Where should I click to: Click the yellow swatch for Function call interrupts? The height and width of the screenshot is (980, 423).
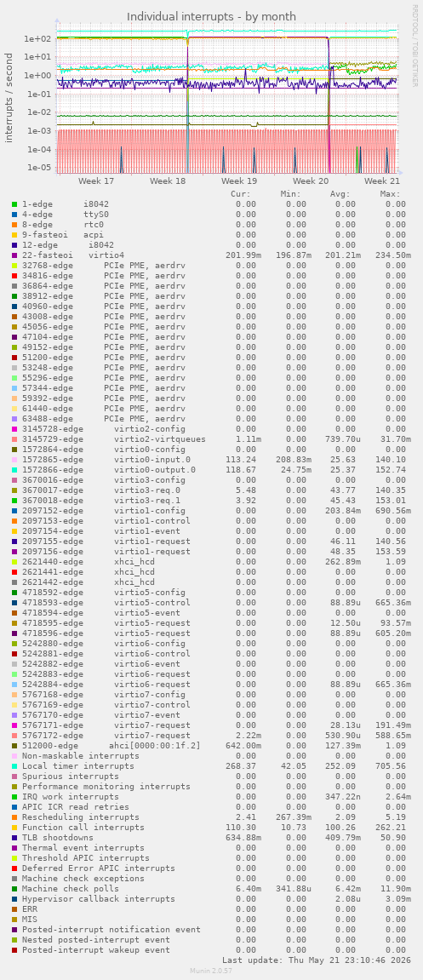14,828
